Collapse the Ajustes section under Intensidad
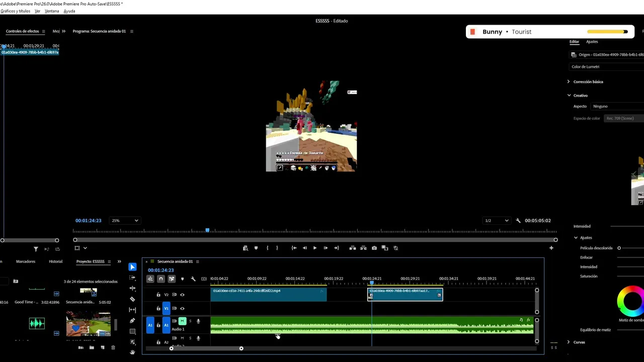 (576, 238)
